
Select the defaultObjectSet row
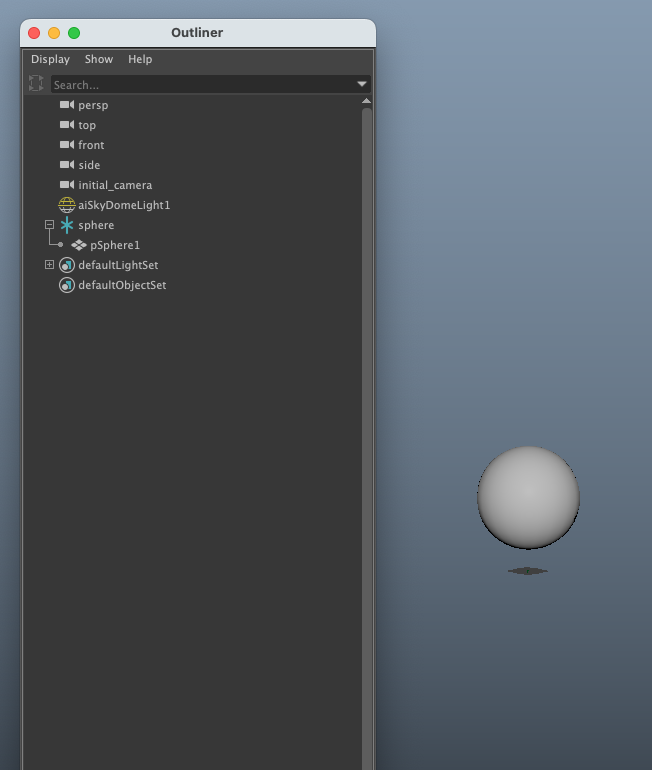[192, 285]
